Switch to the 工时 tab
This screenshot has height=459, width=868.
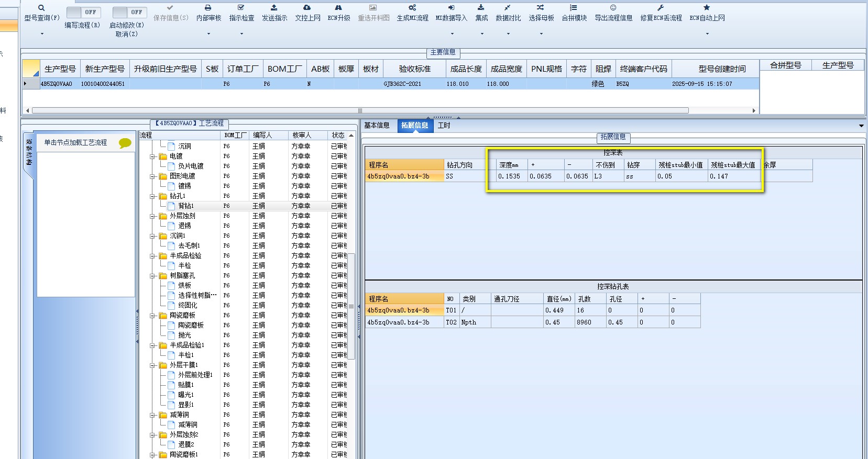(444, 126)
